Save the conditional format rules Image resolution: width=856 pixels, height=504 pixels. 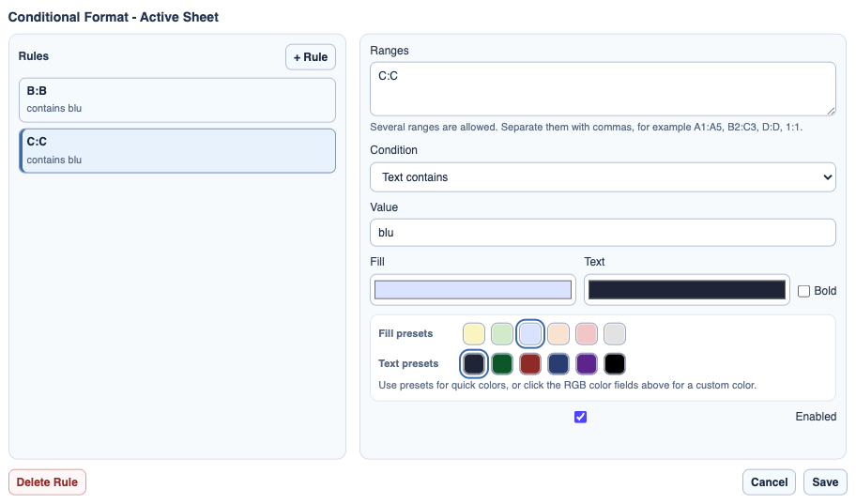(x=825, y=482)
